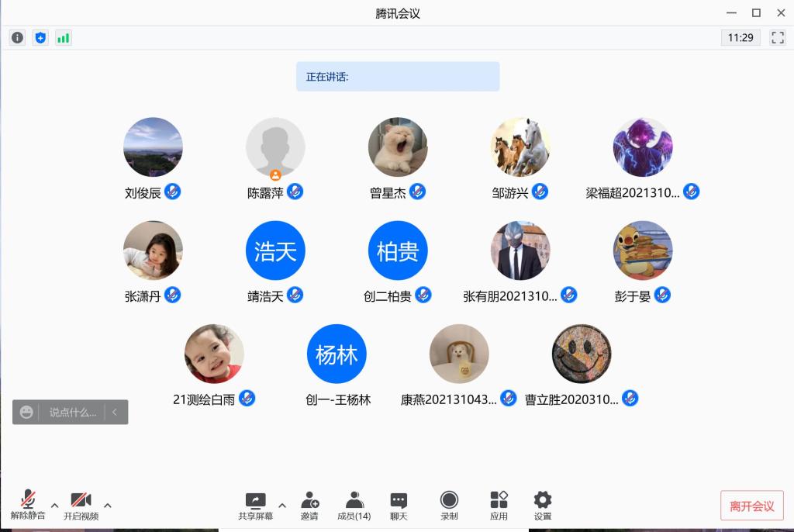The width and height of the screenshot is (794, 532).
Task: Click the orange badge on 陈露萍's avatar
Action: pos(275,175)
